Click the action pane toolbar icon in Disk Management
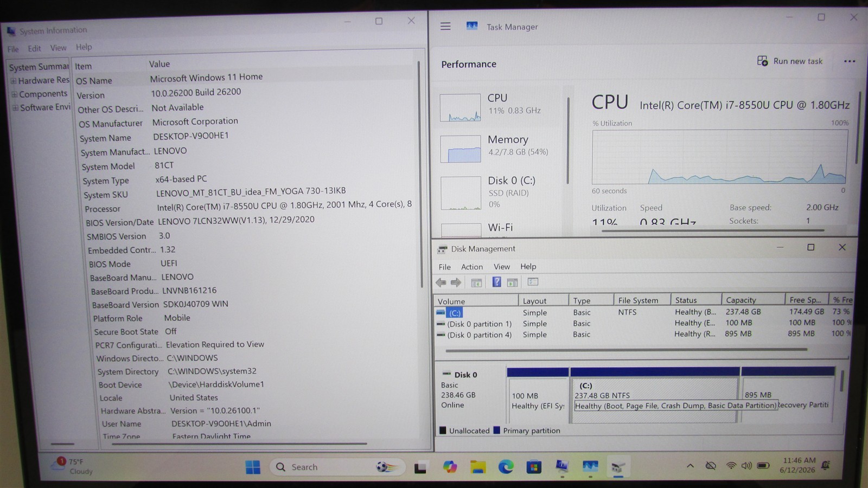This screenshot has width=868, height=488. (x=512, y=282)
